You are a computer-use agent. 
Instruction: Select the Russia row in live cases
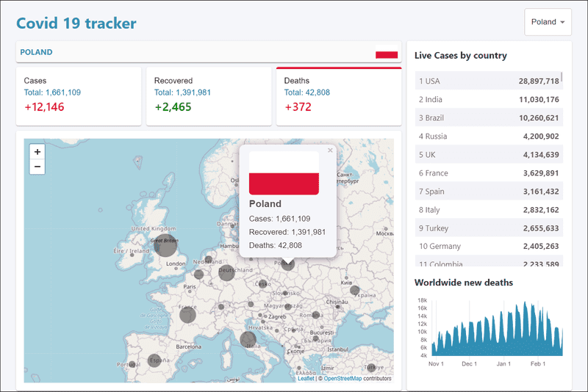pos(489,136)
